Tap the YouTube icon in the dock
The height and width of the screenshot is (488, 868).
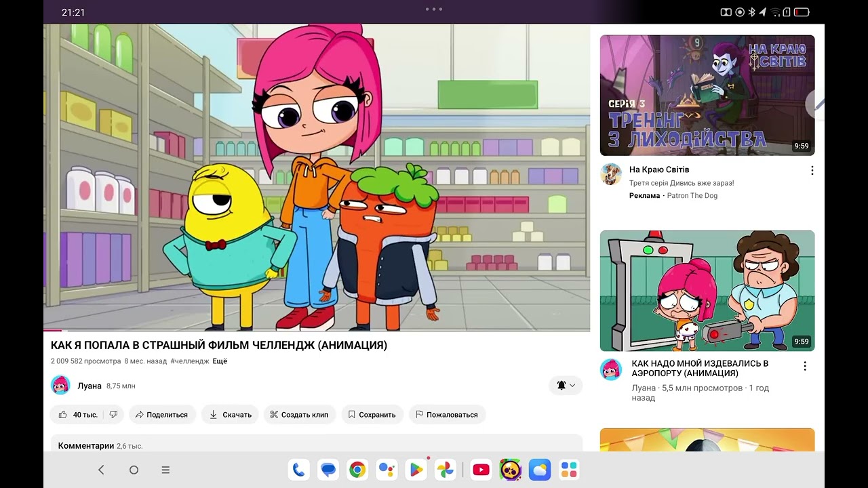(x=481, y=470)
